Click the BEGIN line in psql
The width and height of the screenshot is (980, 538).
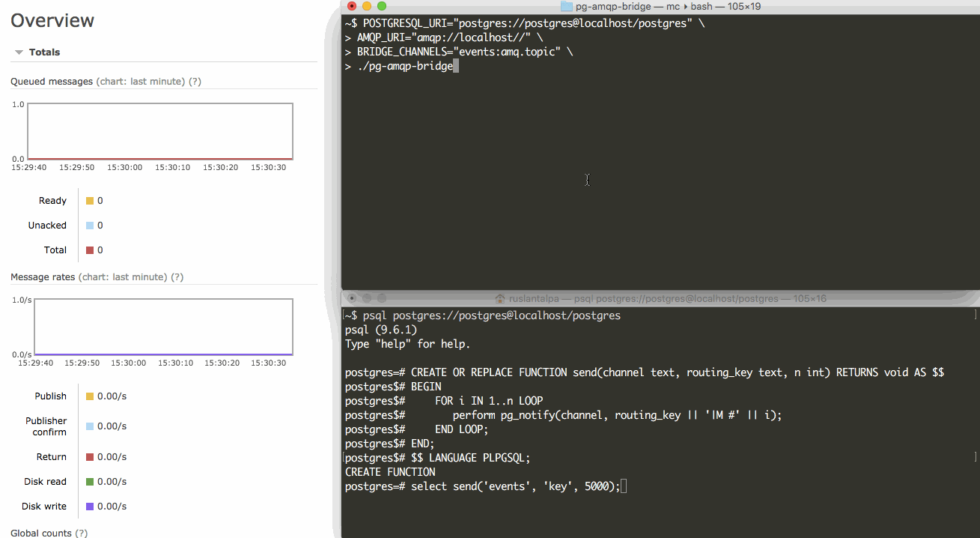393,387
